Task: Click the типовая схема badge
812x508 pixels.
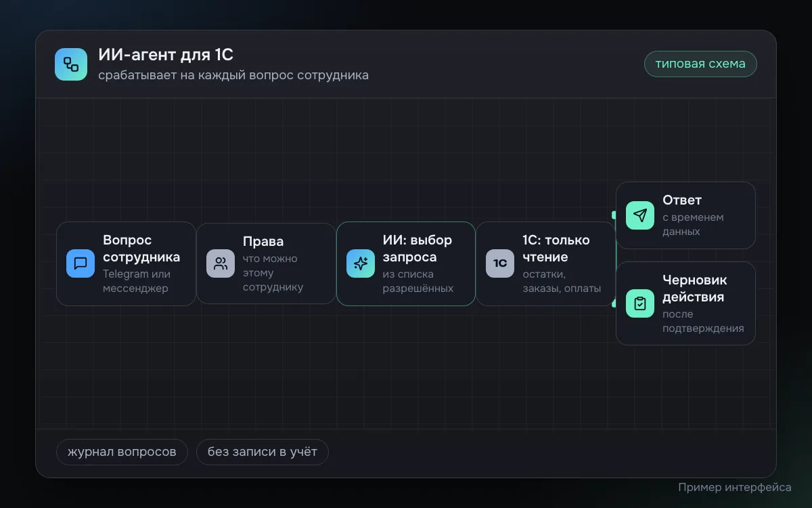Action: pyautogui.click(x=700, y=64)
